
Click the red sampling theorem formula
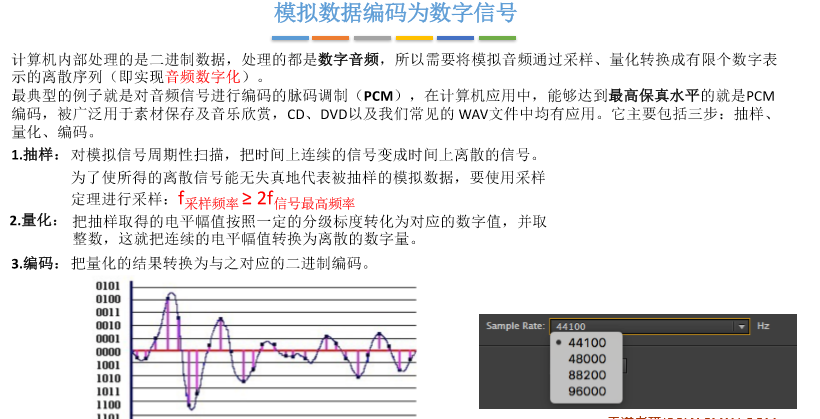click(x=267, y=200)
